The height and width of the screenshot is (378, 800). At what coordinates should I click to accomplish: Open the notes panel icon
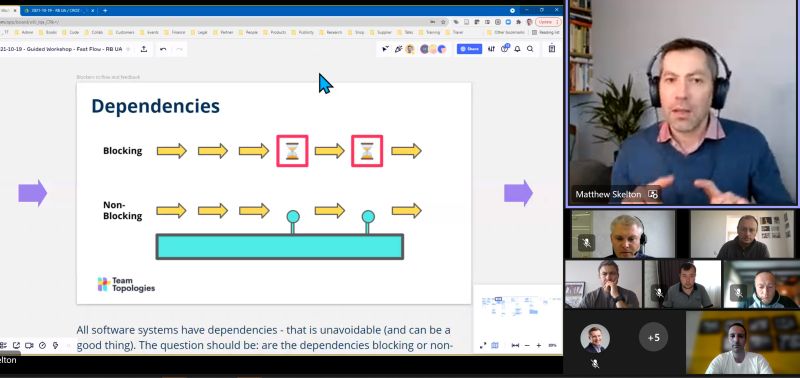552,49
